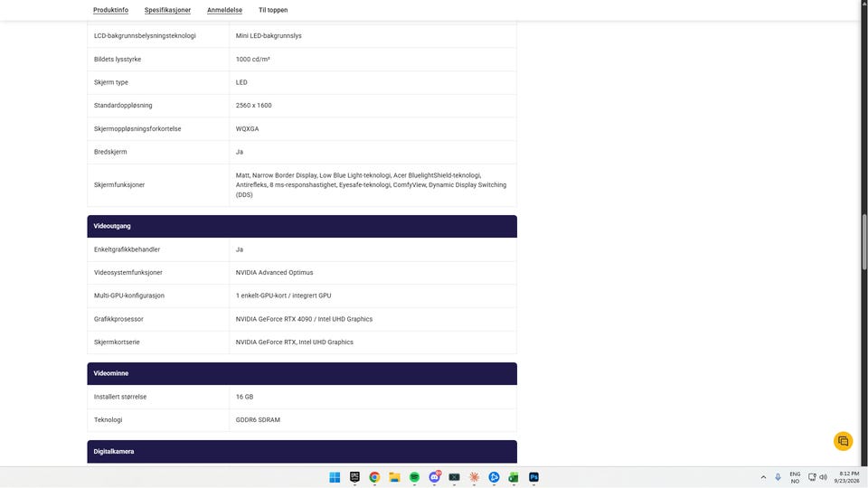868x488 pixels.
Task: Open the network status tray icon
Action: point(812,477)
